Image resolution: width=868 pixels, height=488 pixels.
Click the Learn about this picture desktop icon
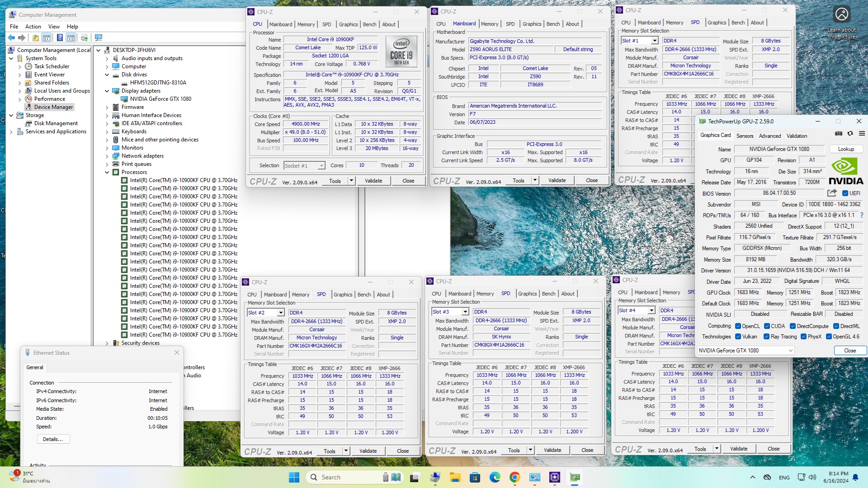[x=841, y=23]
